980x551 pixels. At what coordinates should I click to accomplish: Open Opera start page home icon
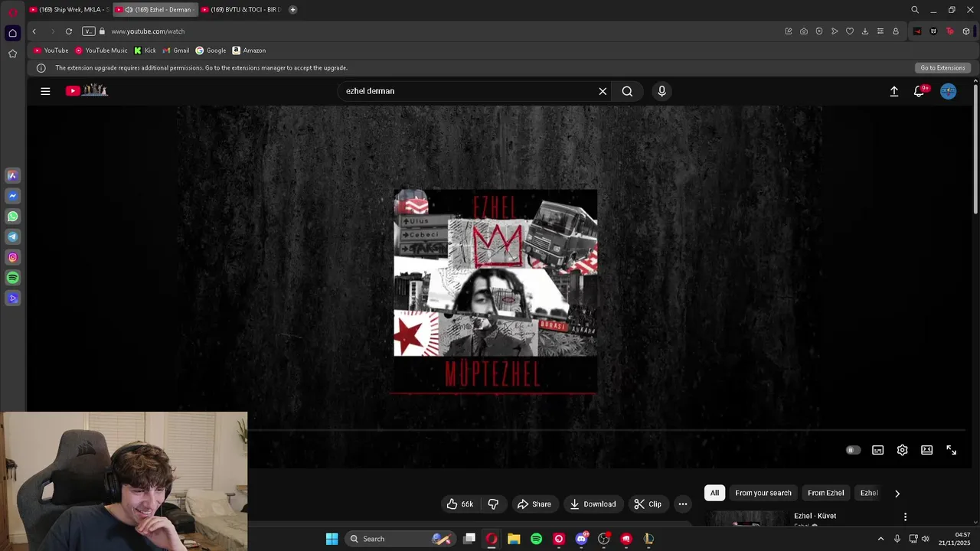pos(12,33)
